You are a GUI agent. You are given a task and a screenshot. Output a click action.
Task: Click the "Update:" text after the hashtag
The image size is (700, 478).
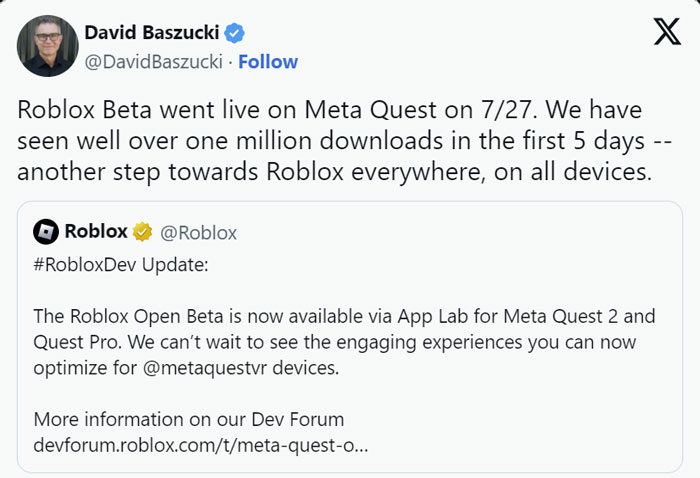coord(175,265)
